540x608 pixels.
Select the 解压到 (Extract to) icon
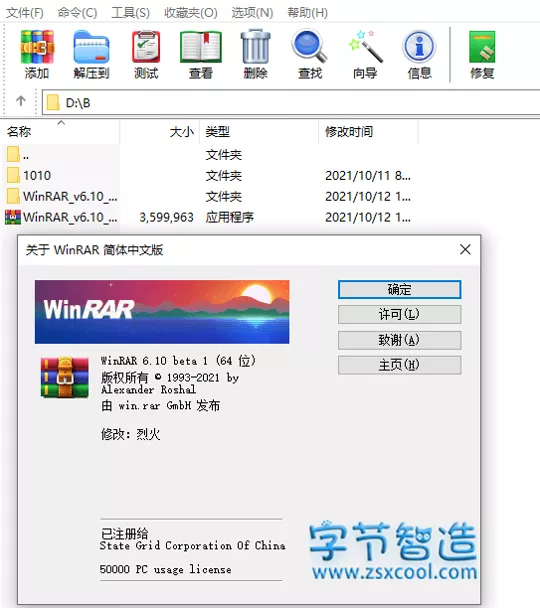91,55
